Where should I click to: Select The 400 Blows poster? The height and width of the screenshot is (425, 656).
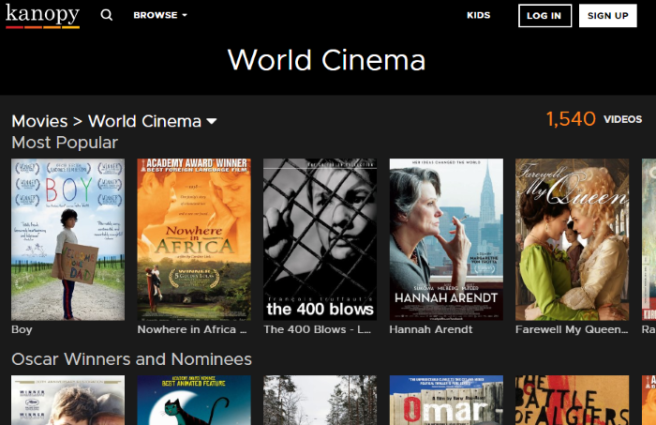click(x=320, y=239)
